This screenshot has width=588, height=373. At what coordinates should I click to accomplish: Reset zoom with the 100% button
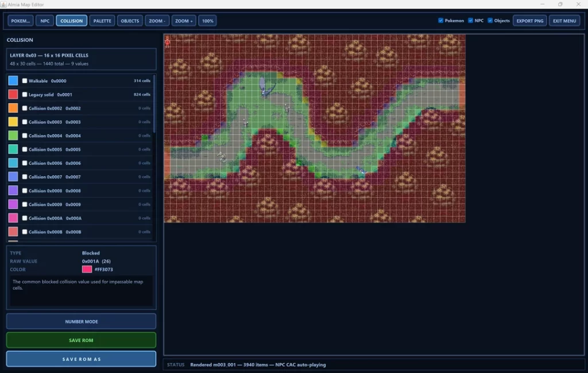208,21
